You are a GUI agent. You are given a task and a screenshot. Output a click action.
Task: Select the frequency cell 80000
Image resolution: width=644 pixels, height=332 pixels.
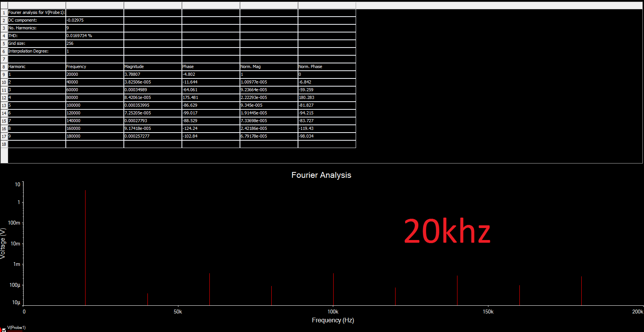point(95,98)
